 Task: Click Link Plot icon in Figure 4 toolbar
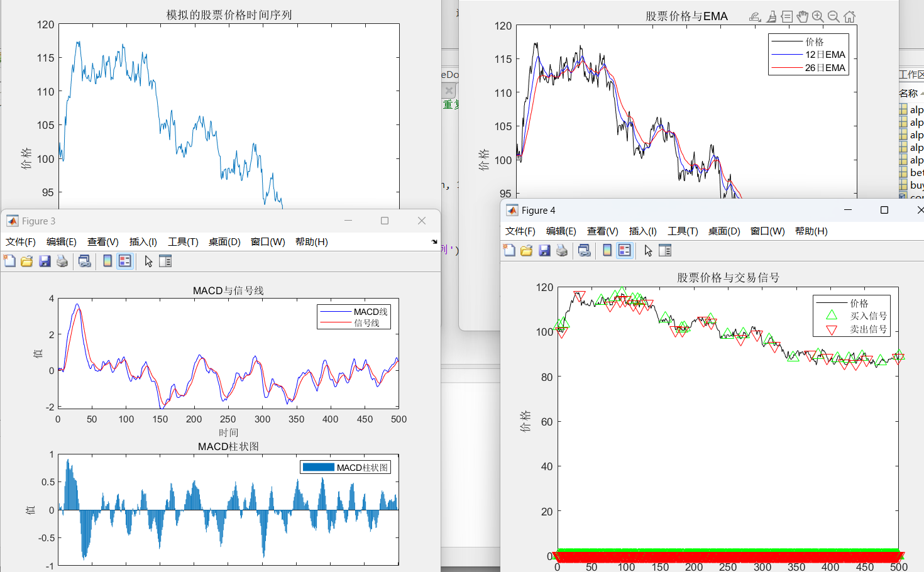[584, 250]
